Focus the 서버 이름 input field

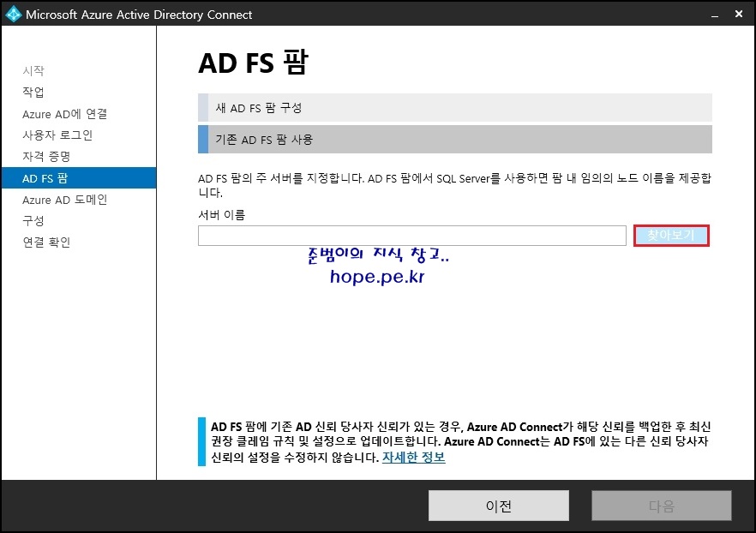[411, 235]
